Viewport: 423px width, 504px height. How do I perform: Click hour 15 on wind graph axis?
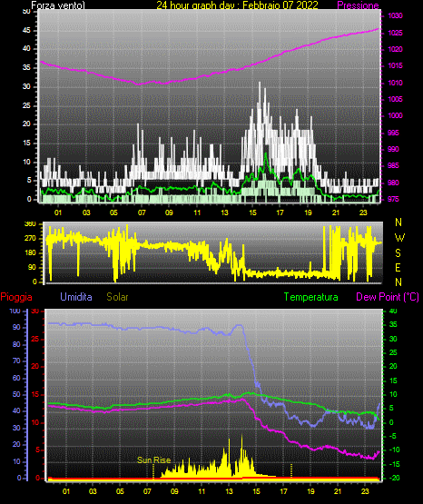(252, 212)
